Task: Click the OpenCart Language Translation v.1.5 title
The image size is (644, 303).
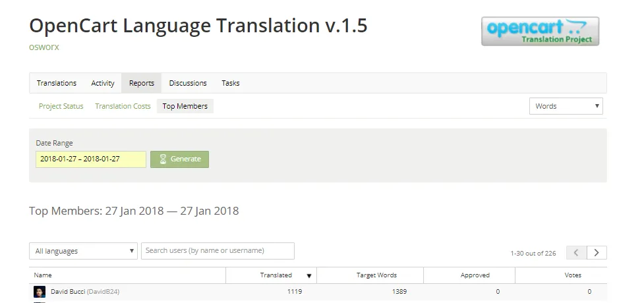Action: click(198, 26)
